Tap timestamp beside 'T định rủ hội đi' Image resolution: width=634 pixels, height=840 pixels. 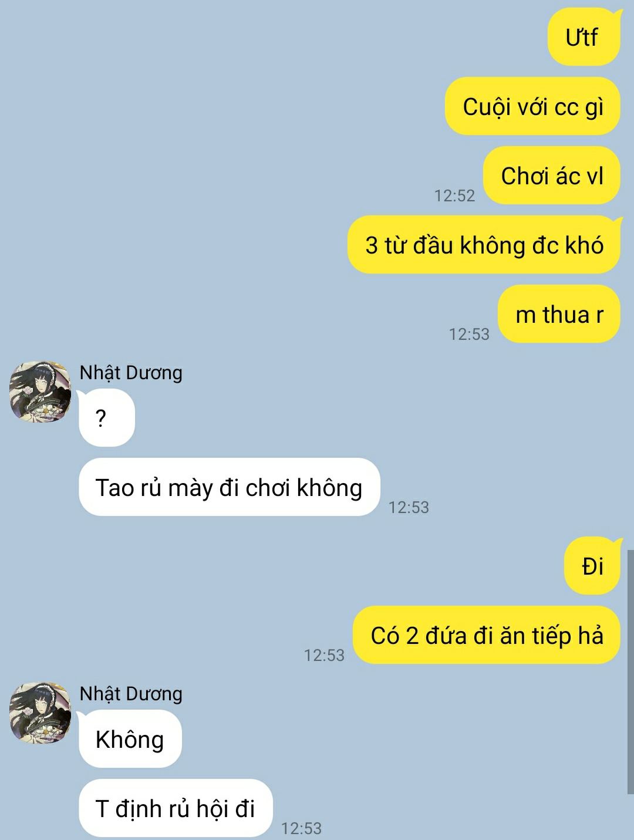point(301,828)
